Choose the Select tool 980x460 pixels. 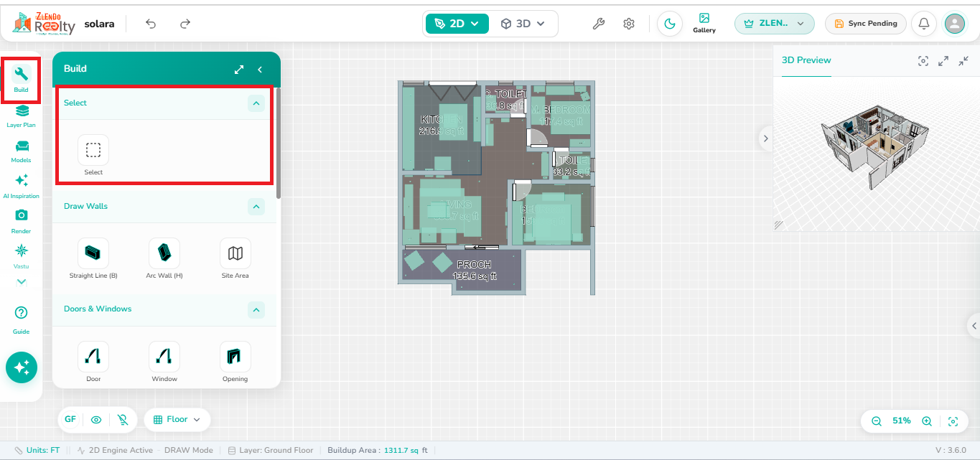point(93,150)
